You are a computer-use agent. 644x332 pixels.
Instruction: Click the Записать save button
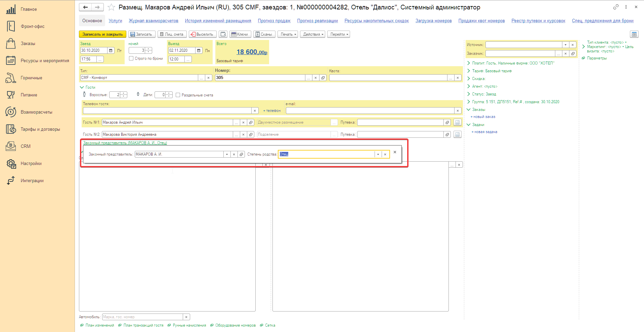click(142, 34)
